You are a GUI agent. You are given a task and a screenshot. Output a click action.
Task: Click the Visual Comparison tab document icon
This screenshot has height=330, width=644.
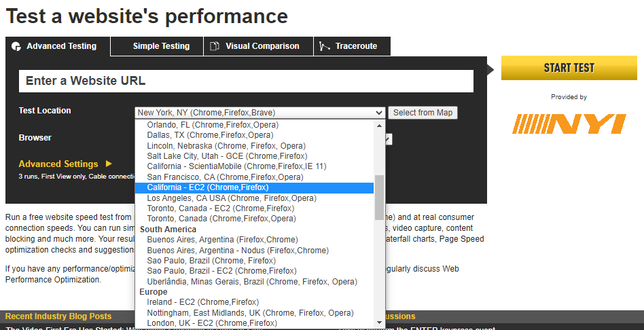point(215,46)
